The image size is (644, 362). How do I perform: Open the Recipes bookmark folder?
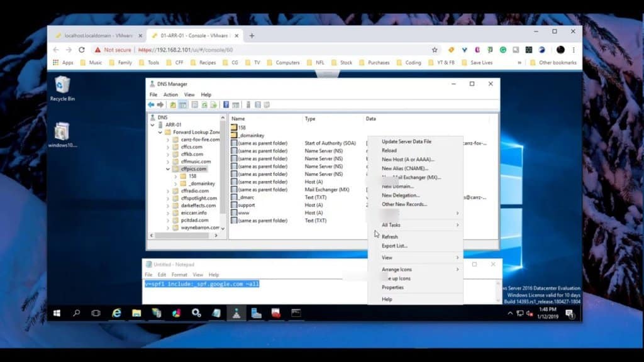pos(203,63)
